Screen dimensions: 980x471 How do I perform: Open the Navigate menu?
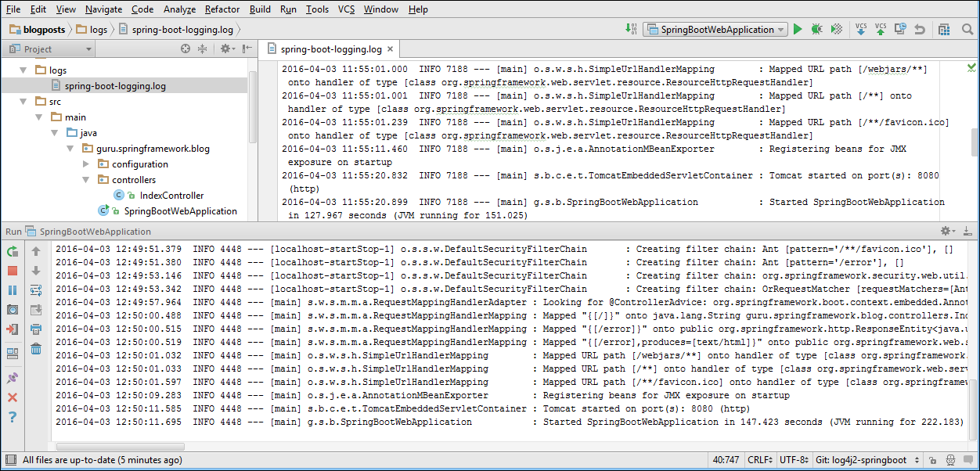point(104,9)
